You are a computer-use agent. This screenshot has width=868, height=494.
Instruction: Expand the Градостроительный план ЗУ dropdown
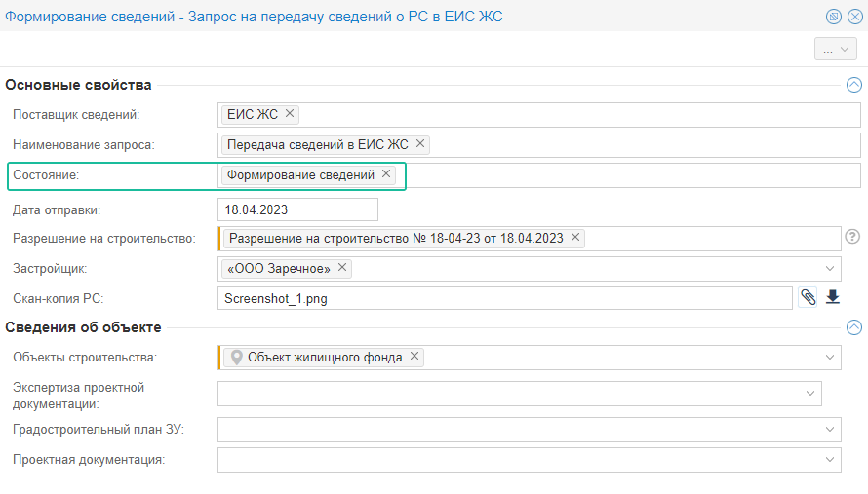point(830,429)
